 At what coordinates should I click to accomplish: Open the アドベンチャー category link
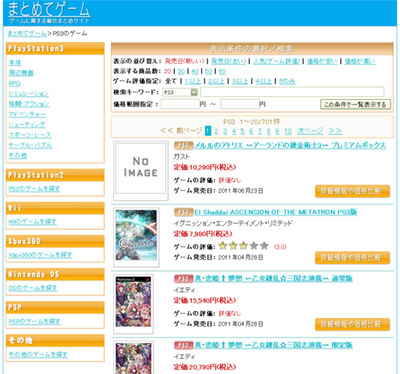(x=27, y=114)
